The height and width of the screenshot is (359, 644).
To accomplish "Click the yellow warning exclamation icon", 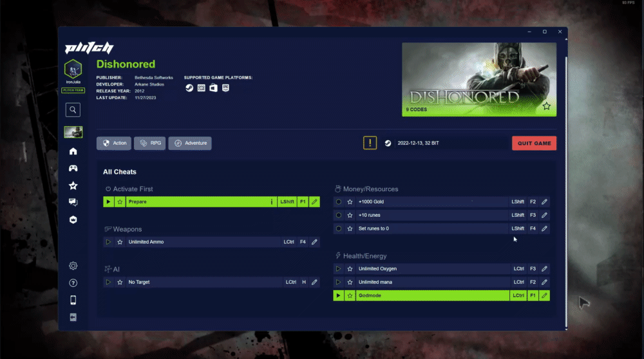I will click(x=370, y=143).
